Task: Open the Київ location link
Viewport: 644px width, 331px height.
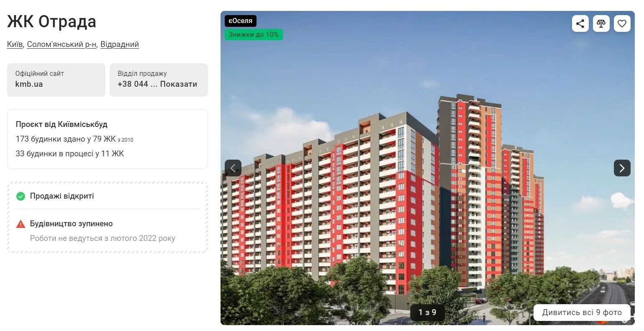Action: point(15,44)
